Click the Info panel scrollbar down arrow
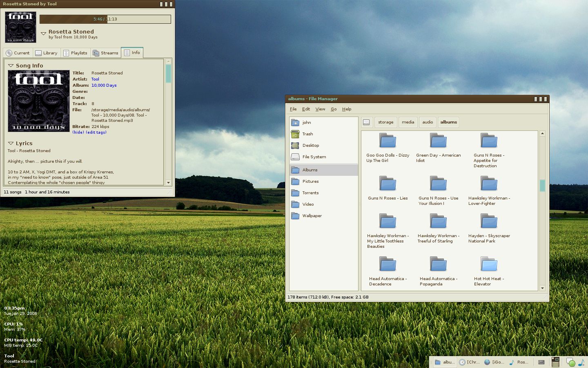The height and width of the screenshot is (368, 588). (x=168, y=182)
